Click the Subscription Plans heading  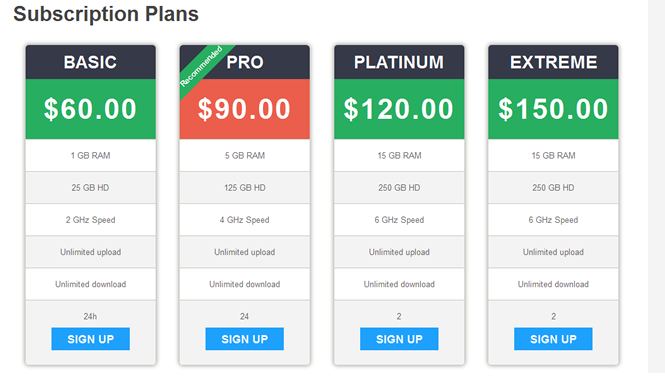(x=106, y=14)
